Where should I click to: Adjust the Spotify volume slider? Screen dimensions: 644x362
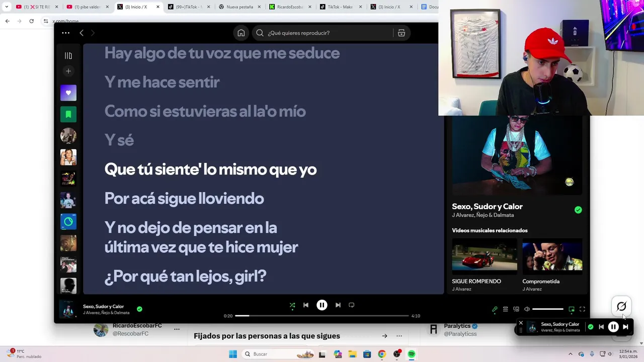coord(548,309)
